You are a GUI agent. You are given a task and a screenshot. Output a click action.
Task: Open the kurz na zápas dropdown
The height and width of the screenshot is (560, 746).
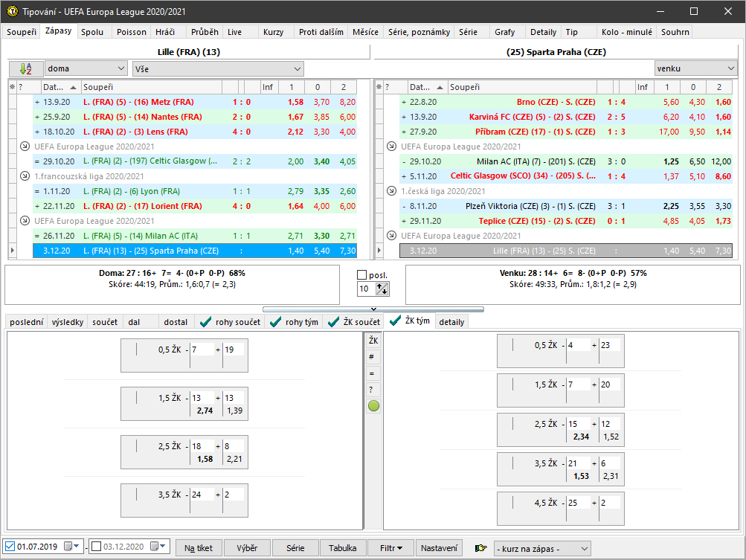542,549
